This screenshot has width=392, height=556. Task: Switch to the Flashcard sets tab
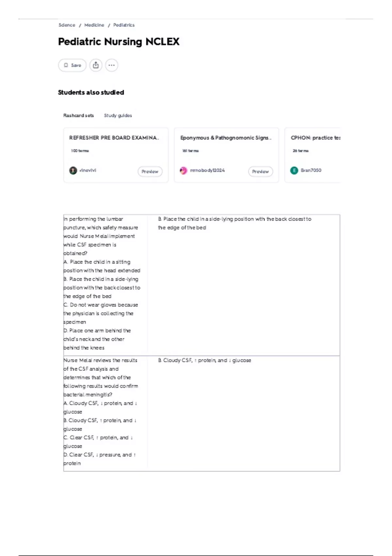click(x=78, y=115)
